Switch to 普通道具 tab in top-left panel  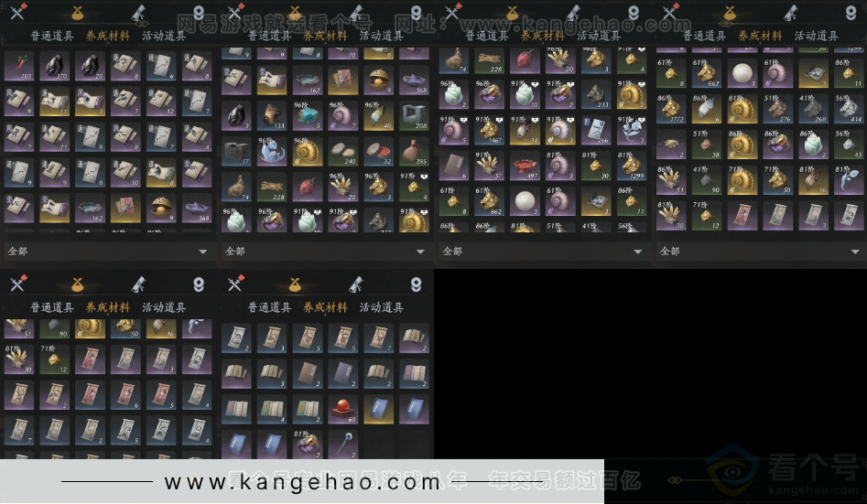pos(52,37)
